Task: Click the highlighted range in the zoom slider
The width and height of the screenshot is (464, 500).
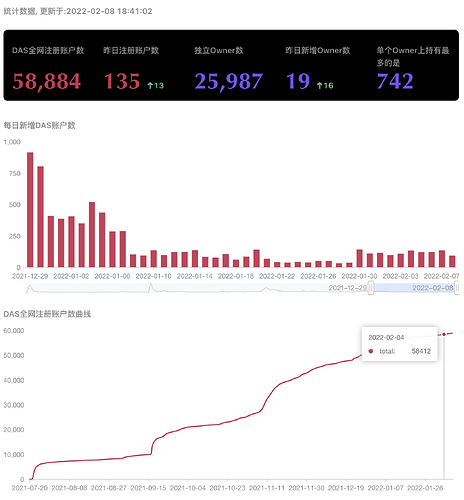Action: (x=414, y=288)
